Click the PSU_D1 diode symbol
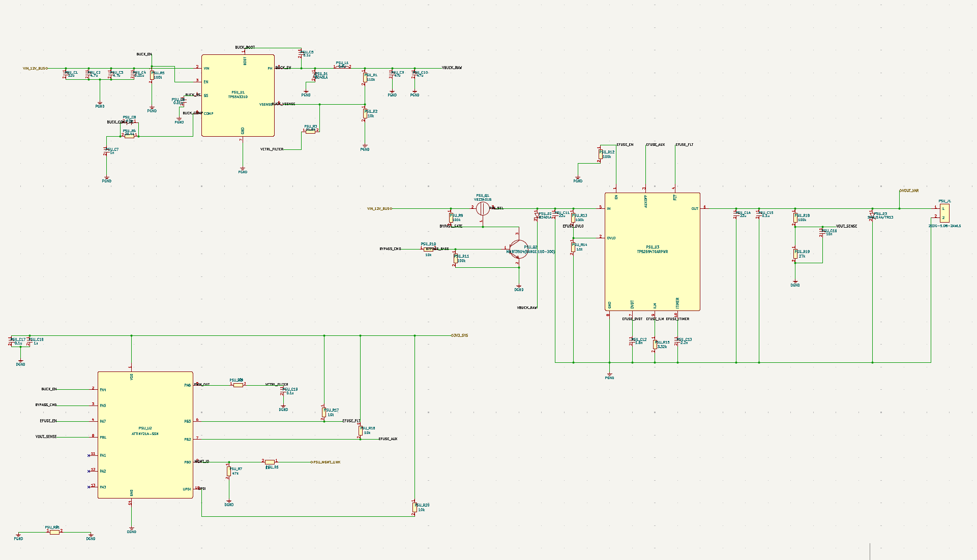The height and width of the screenshot is (560, 977). pos(314,75)
